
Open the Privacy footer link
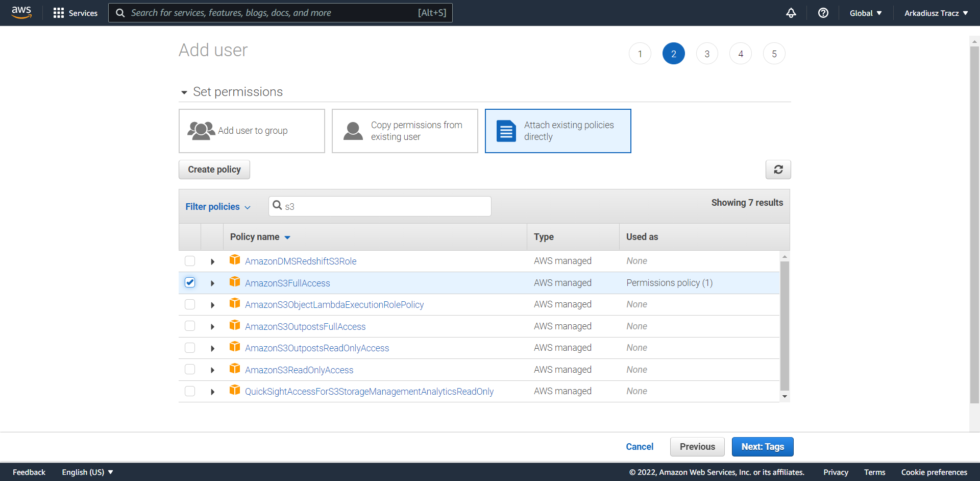836,472
